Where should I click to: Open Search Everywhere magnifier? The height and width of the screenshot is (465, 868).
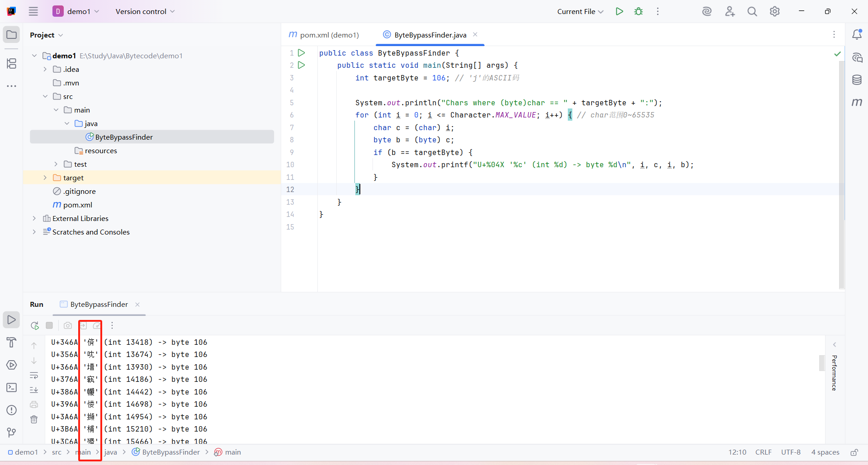click(x=752, y=11)
